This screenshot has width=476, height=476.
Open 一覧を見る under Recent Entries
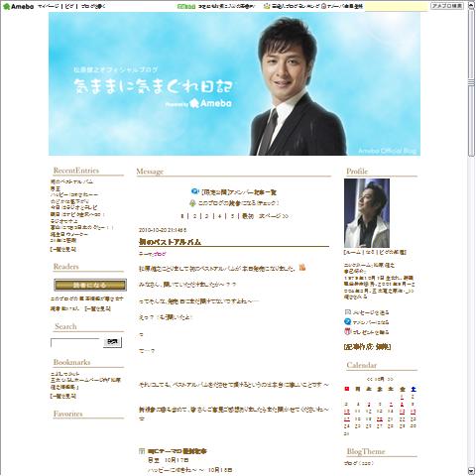pyautogui.click(x=63, y=249)
